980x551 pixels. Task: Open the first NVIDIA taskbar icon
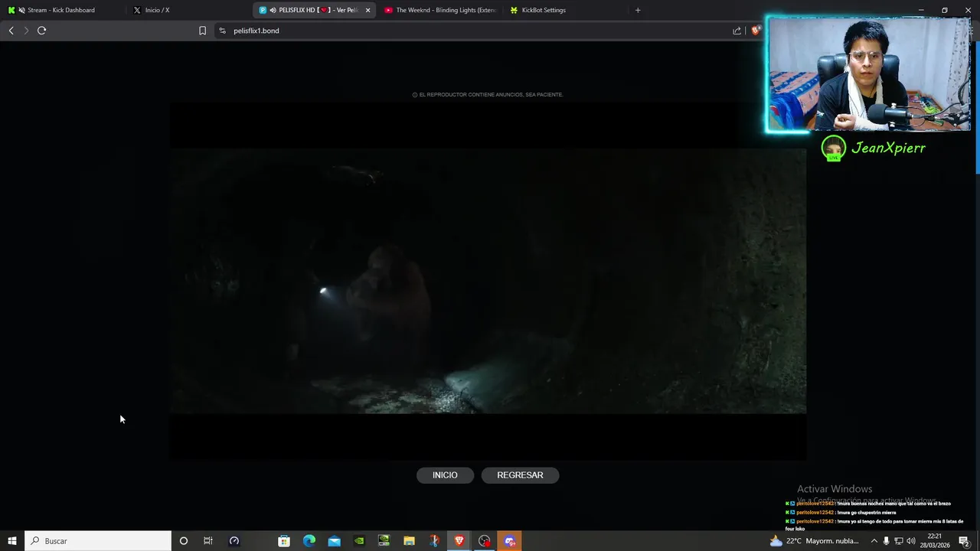(x=359, y=541)
